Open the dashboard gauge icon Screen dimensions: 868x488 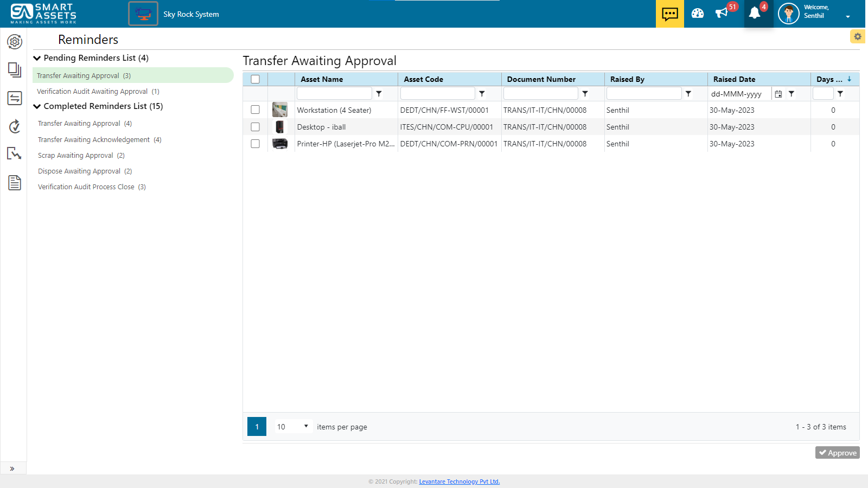(698, 14)
